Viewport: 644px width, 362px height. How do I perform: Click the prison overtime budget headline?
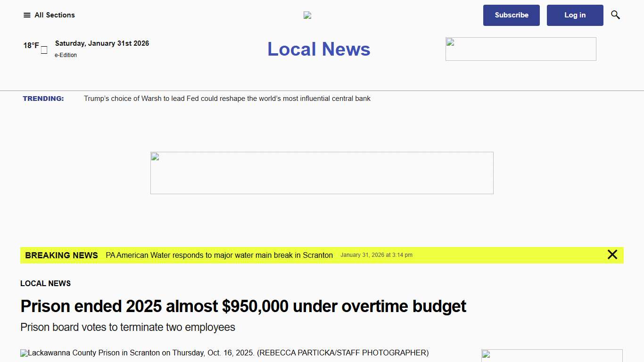[243, 306]
